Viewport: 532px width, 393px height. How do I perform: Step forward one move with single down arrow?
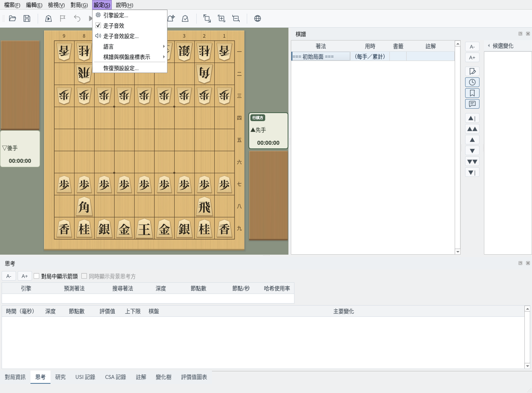point(472,151)
